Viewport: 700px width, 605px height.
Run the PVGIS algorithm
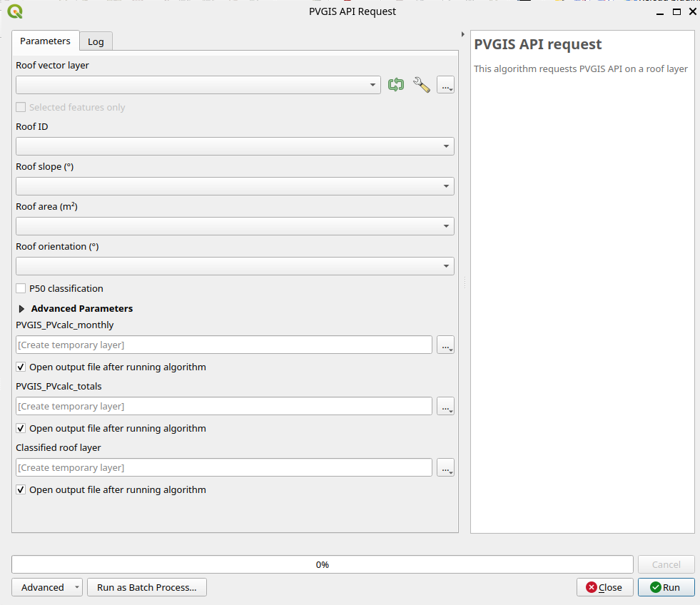point(666,587)
